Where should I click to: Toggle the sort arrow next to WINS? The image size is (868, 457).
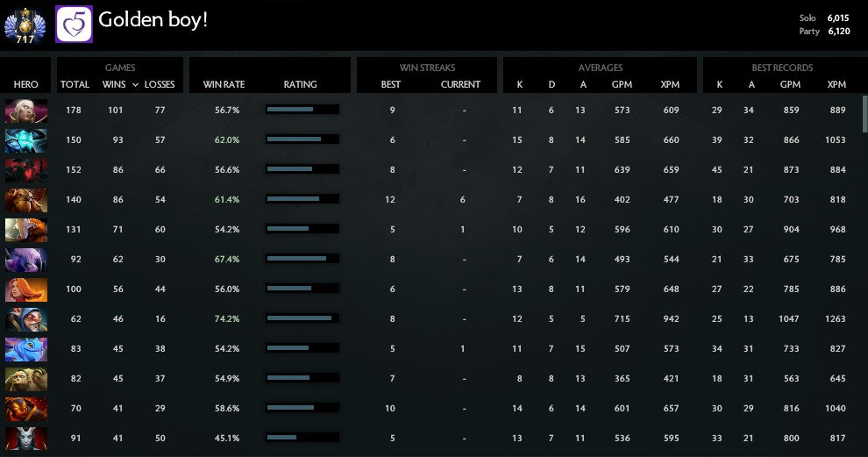click(135, 85)
